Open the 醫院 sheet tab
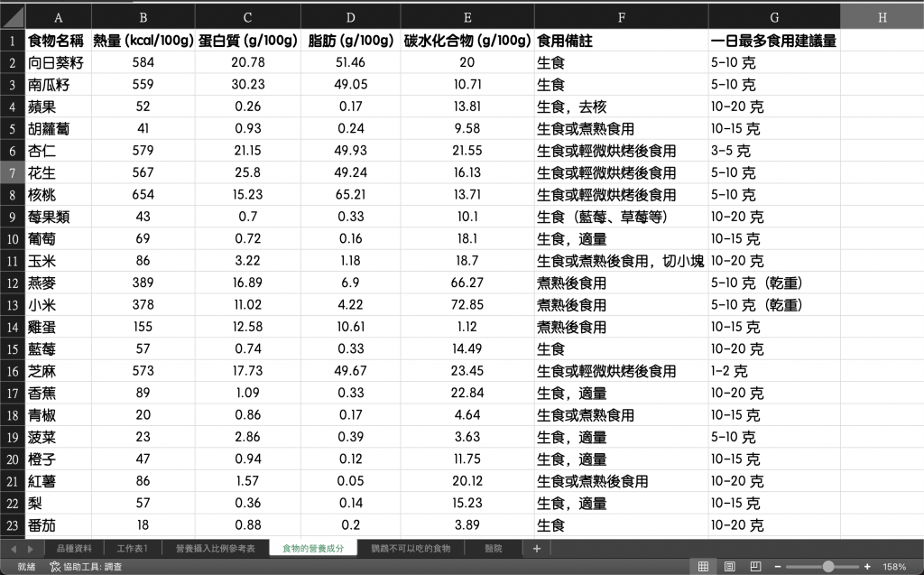Viewport: 924px width, 575px height. coord(494,549)
